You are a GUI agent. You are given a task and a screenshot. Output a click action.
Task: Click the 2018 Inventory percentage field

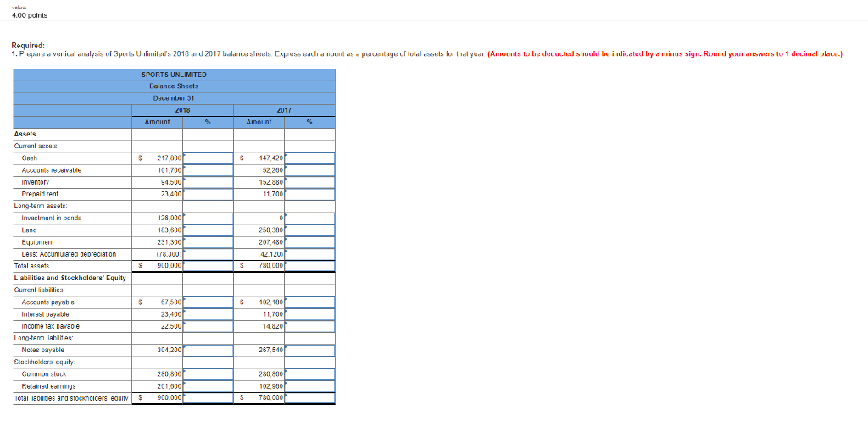pyautogui.click(x=209, y=183)
